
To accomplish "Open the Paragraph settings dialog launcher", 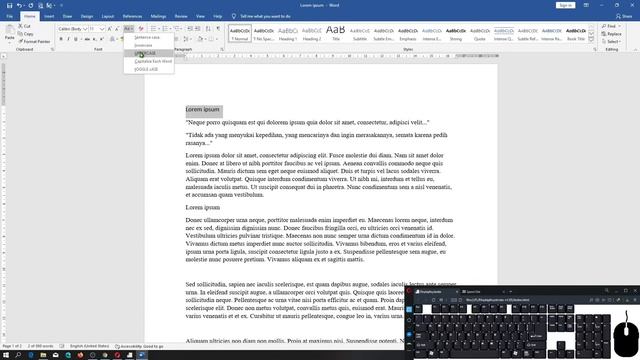I will pyautogui.click(x=222, y=49).
